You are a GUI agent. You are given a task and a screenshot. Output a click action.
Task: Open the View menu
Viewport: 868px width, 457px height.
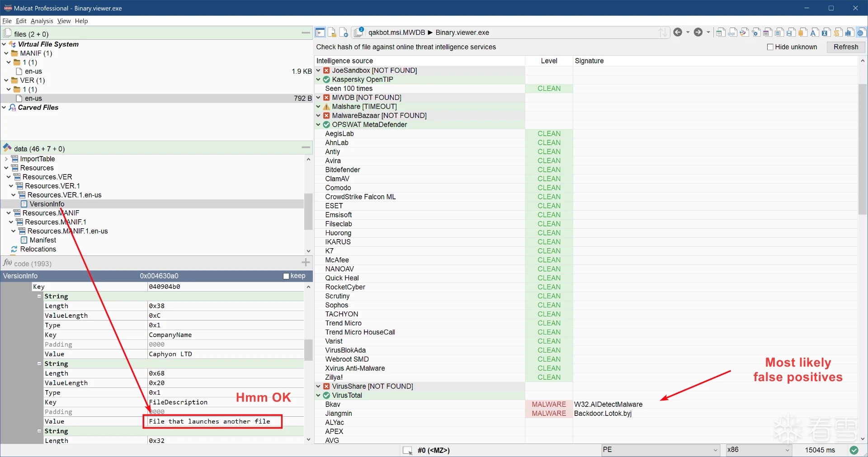(x=64, y=21)
